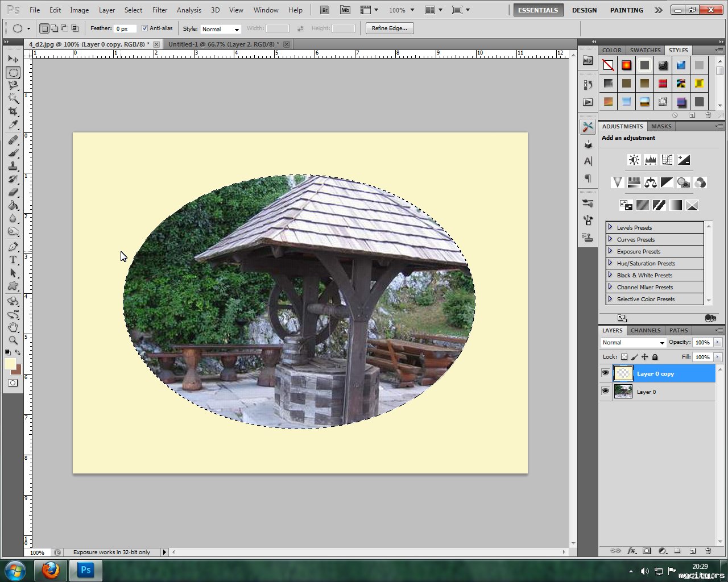Launch Bridge from the Br icon

[324, 10]
